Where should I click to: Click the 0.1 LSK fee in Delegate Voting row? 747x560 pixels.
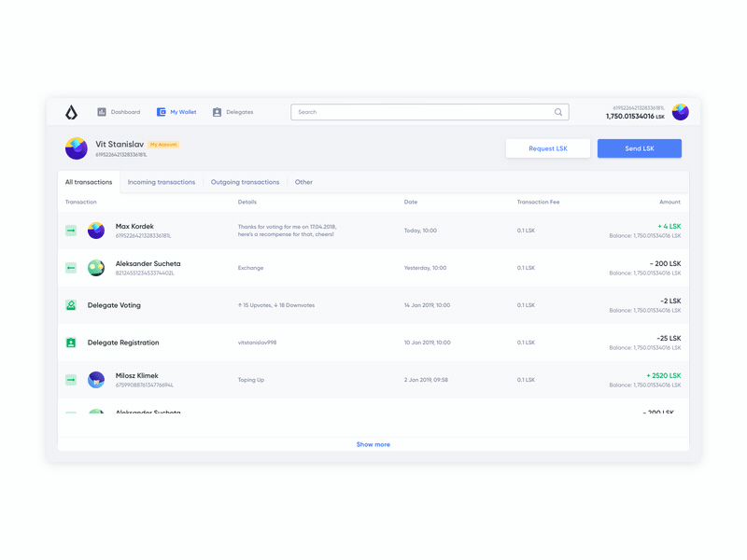[526, 305]
